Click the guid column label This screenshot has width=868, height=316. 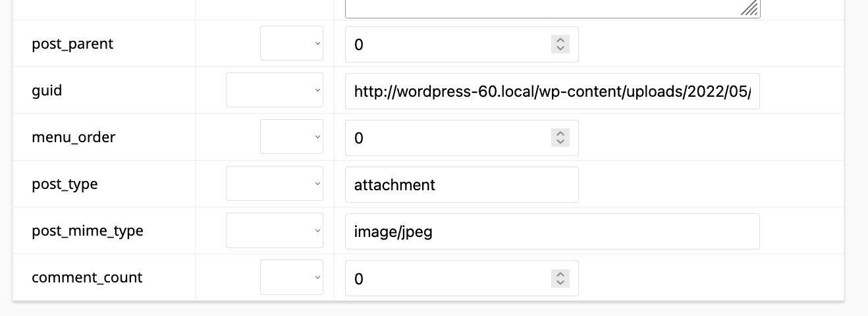click(47, 91)
